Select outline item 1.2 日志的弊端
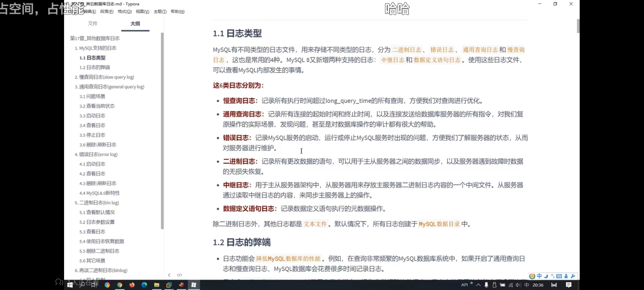 click(x=95, y=67)
